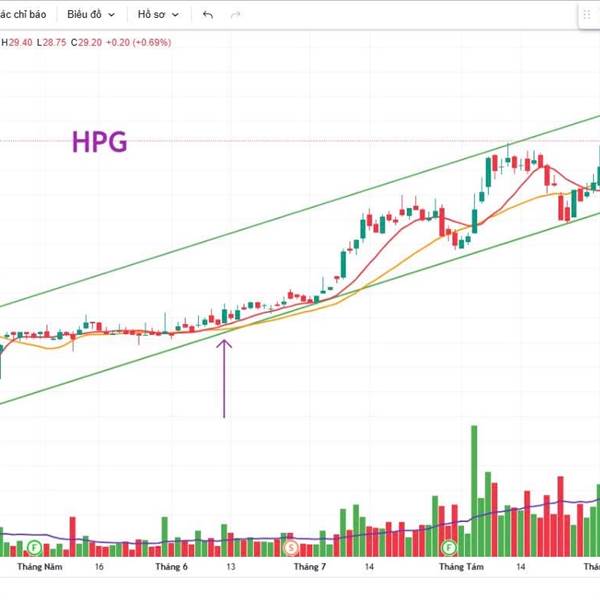Click the 'Tháng 6' axis label
The height and width of the screenshot is (600, 600).
(x=171, y=567)
